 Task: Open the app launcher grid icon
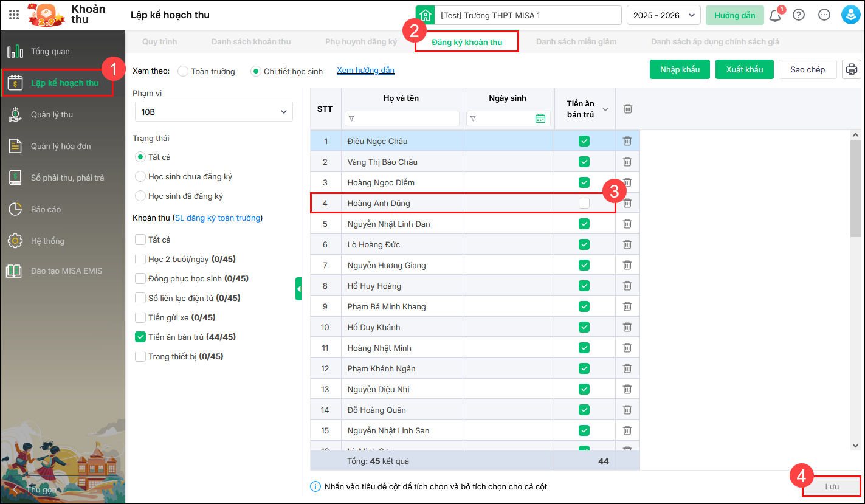tap(14, 15)
